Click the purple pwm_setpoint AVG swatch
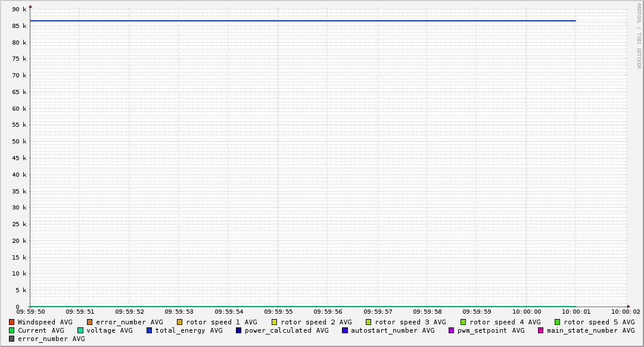Viewport: 644px width, 347px height. tap(452, 330)
